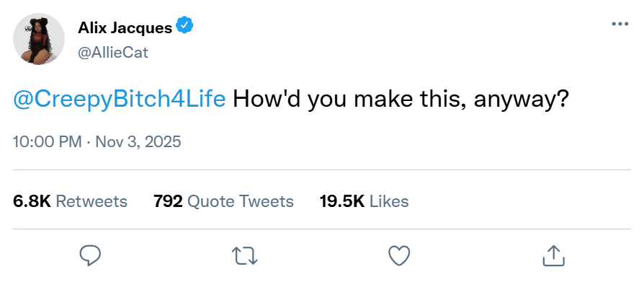644x295 pixels.
Task: Visit the mentioned @CreepyBitch4Life profile
Action: coord(120,100)
